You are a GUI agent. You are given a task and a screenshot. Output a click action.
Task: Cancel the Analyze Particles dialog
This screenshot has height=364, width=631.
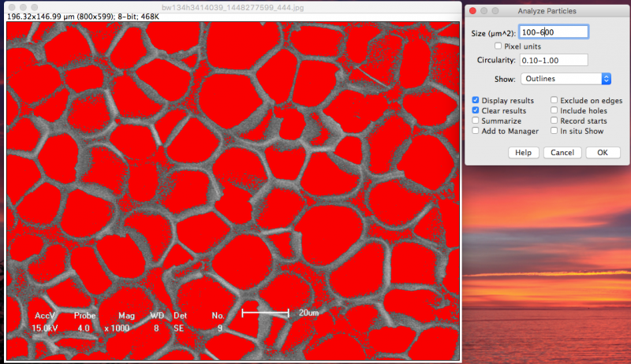(562, 153)
